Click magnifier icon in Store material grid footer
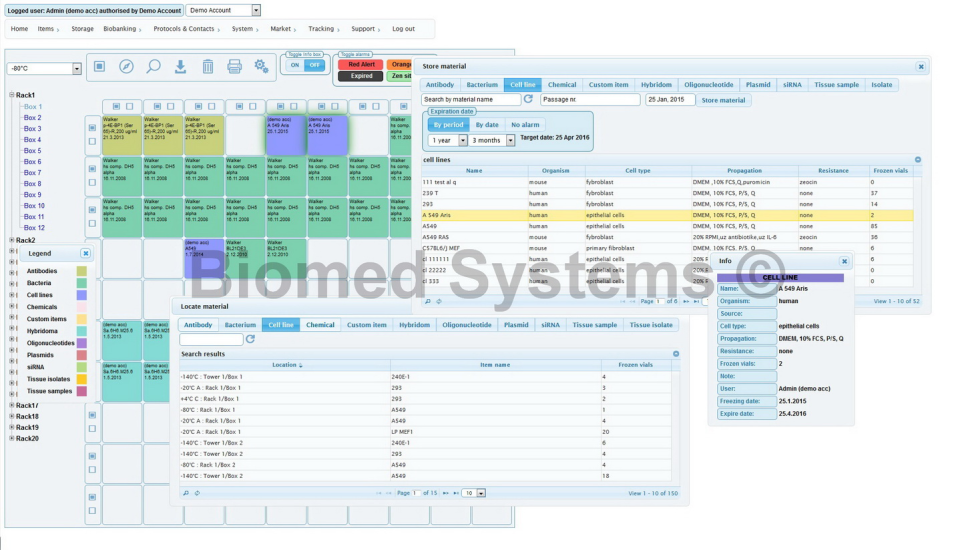The width and height of the screenshot is (960, 550). click(428, 301)
